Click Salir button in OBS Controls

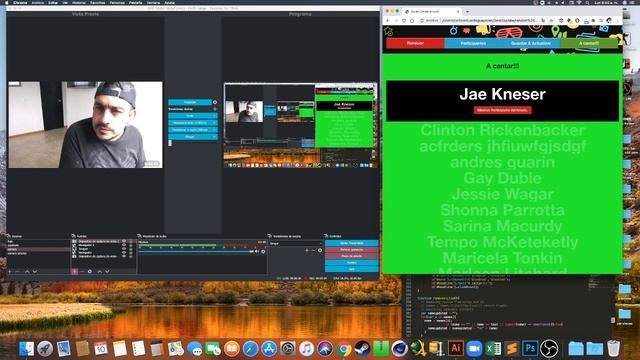[352, 269]
